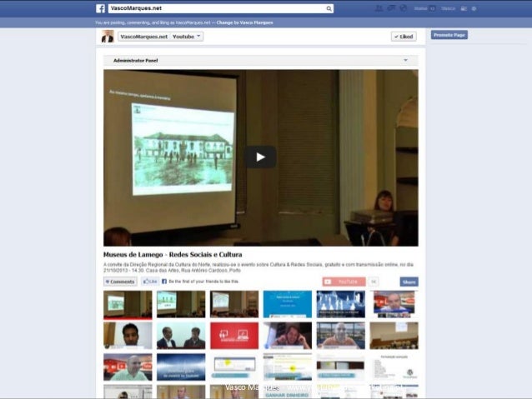This screenshot has height=399, width=532.
Task: Select the thumbnail with the red bar underneath
Action: coord(128,304)
